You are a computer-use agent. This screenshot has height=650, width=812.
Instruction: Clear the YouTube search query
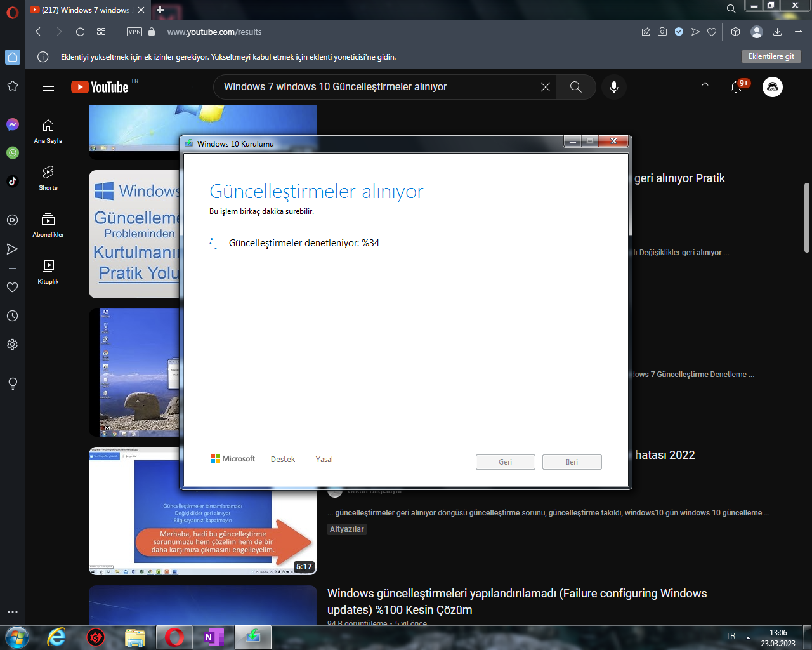(546, 87)
